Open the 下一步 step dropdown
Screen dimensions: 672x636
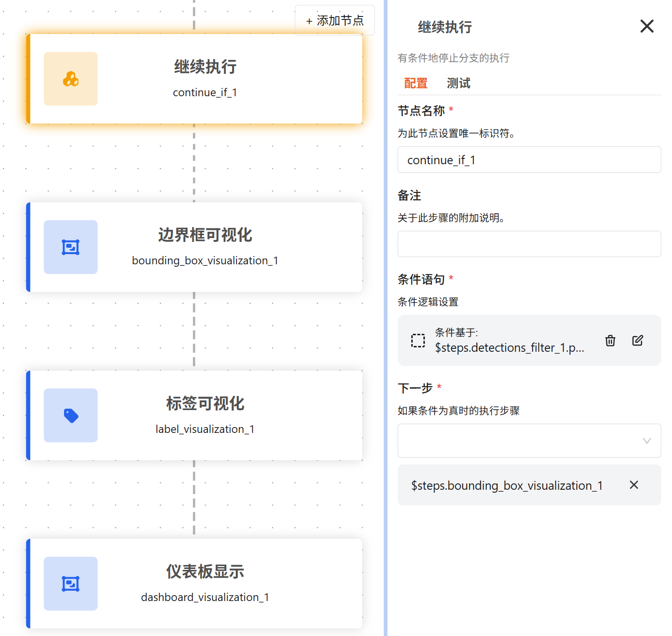tap(520, 441)
